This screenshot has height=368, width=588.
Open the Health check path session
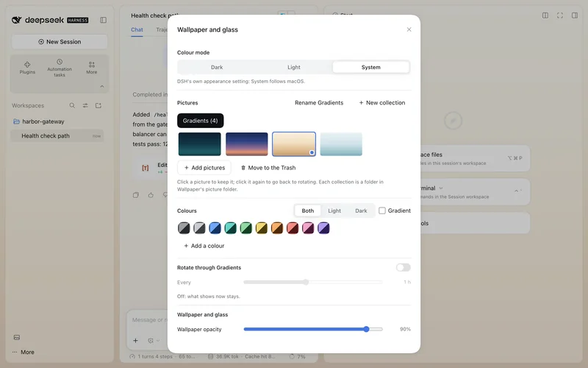tap(57, 136)
